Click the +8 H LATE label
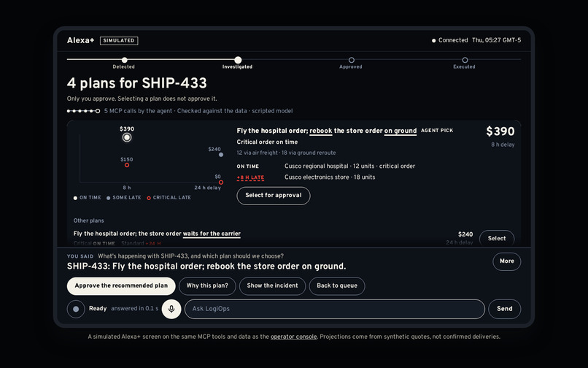588x368 pixels. coord(250,177)
